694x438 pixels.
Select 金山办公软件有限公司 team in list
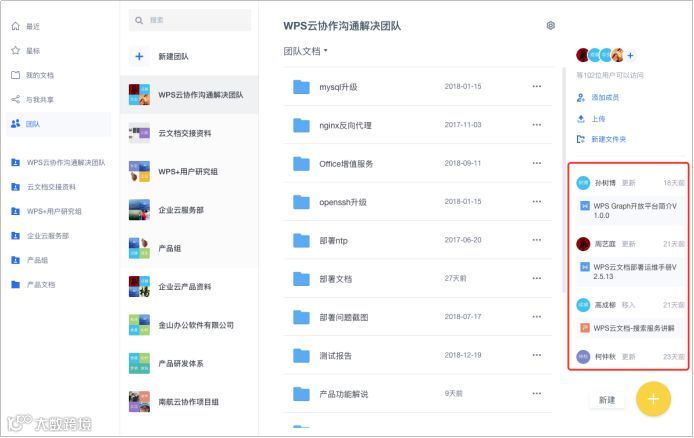pyautogui.click(x=189, y=325)
